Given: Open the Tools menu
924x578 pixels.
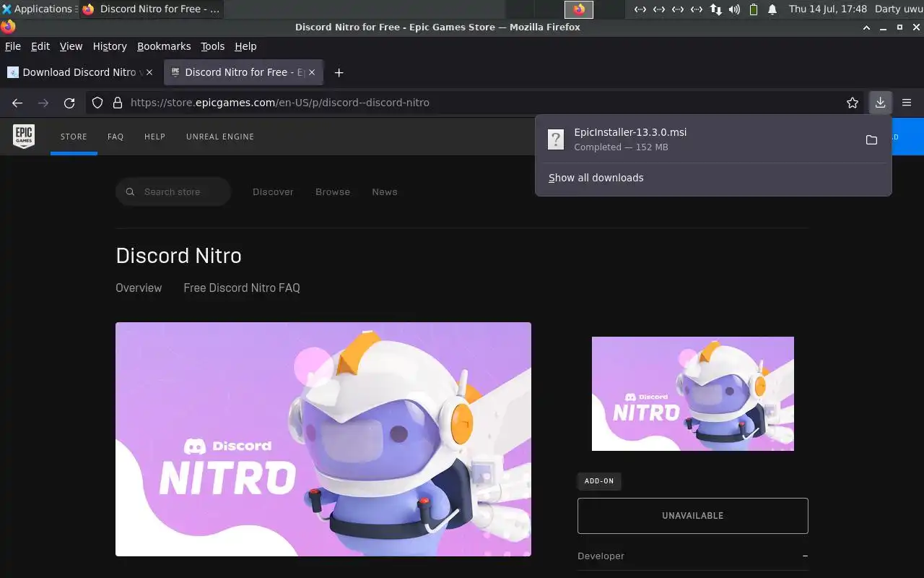Looking at the screenshot, I should click(212, 46).
